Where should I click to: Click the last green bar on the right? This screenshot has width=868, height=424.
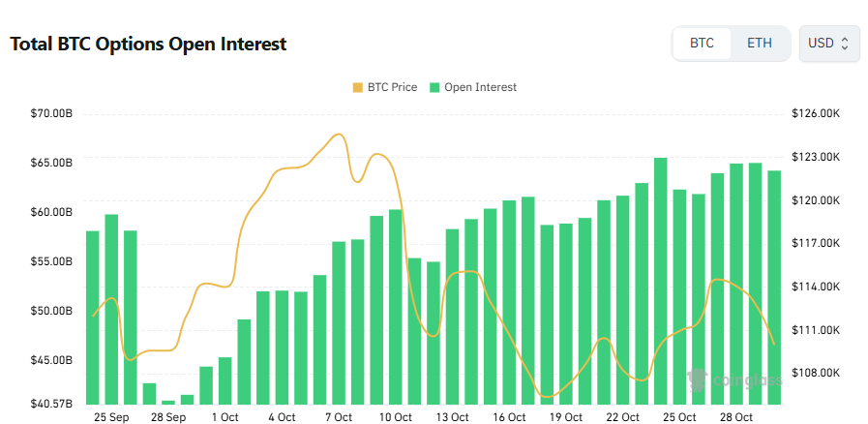pos(774,288)
